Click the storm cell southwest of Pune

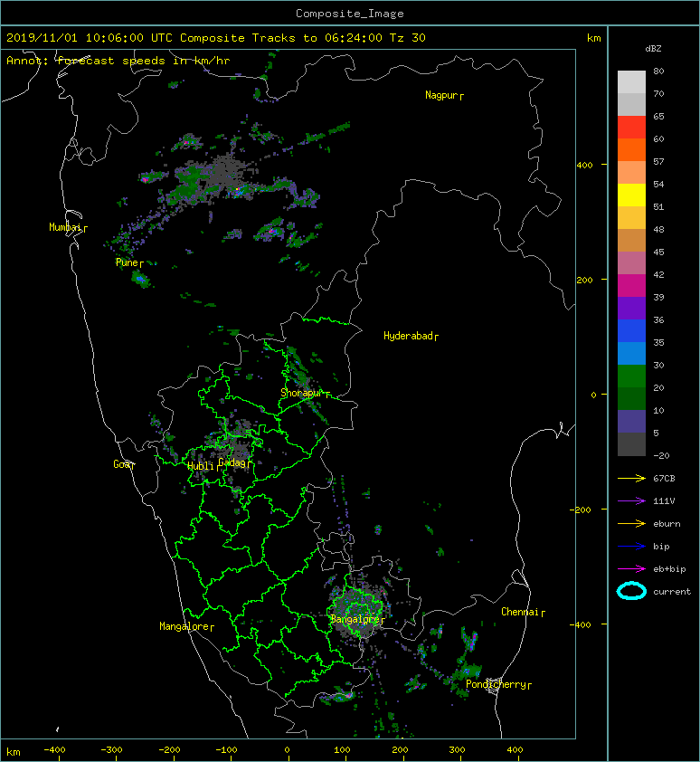coord(140,280)
